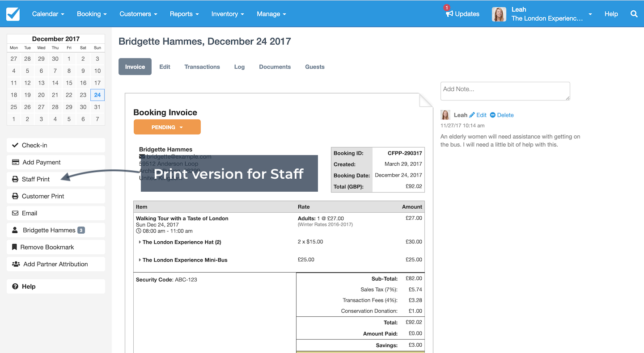Screen dimensions: 644x353
Task: Click the Security Code ABC-123 text
Action: point(166,280)
